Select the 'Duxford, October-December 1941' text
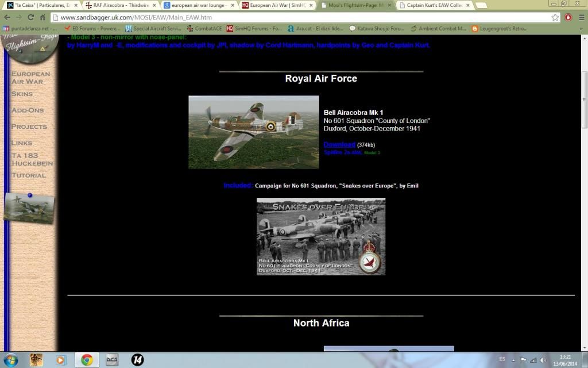The width and height of the screenshot is (588, 368). pos(372,128)
